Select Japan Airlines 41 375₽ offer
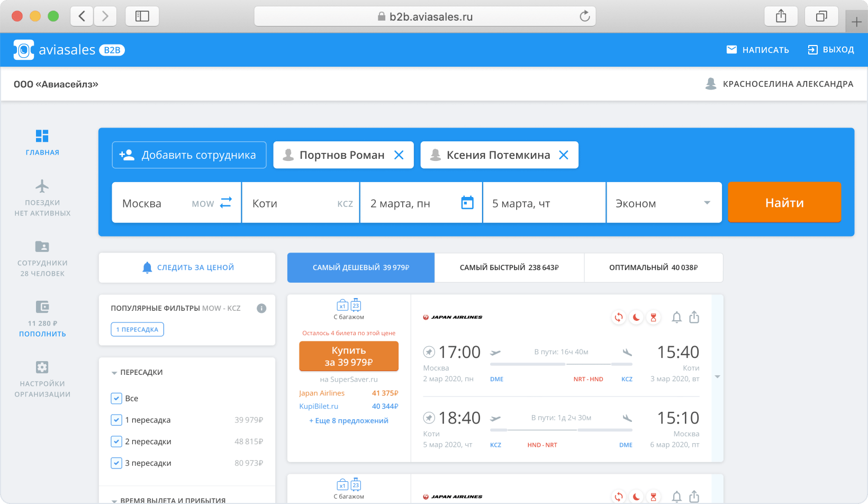Image resolution: width=868 pixels, height=504 pixels. point(349,393)
